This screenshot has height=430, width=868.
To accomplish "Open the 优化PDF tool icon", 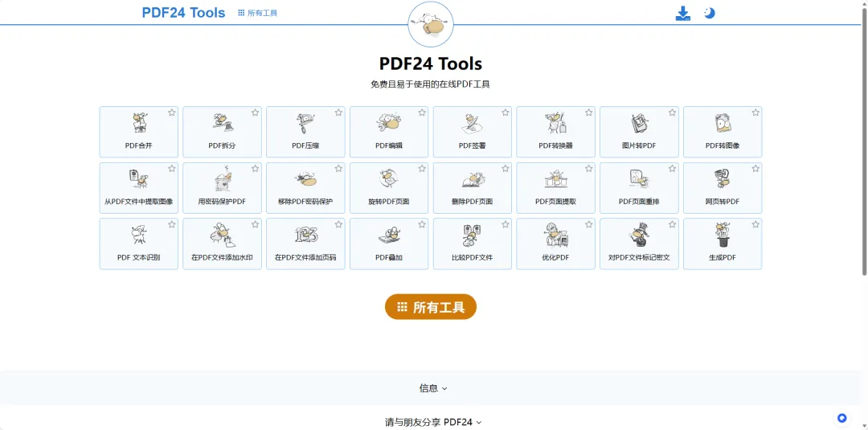I will (556, 235).
